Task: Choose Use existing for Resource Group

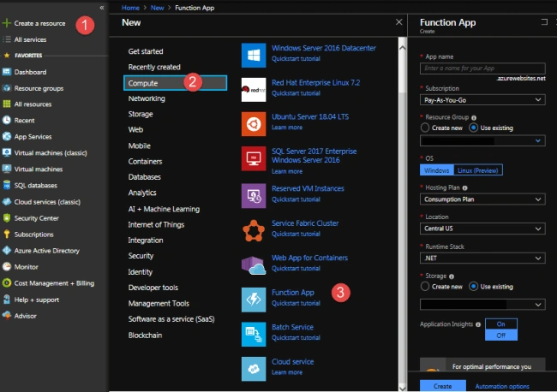Action: 473,128
